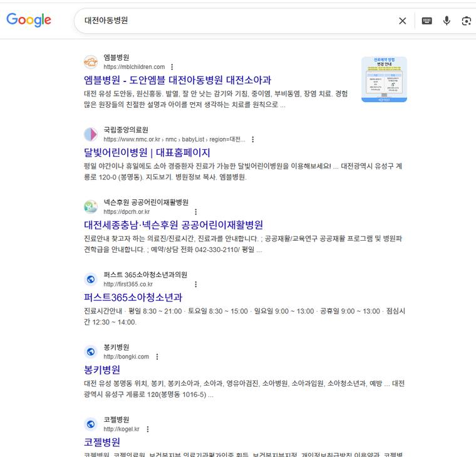Open 달빛어린이병원 | 대표홈페이지 result
This screenshot has height=457, width=476.
[x=147, y=152]
